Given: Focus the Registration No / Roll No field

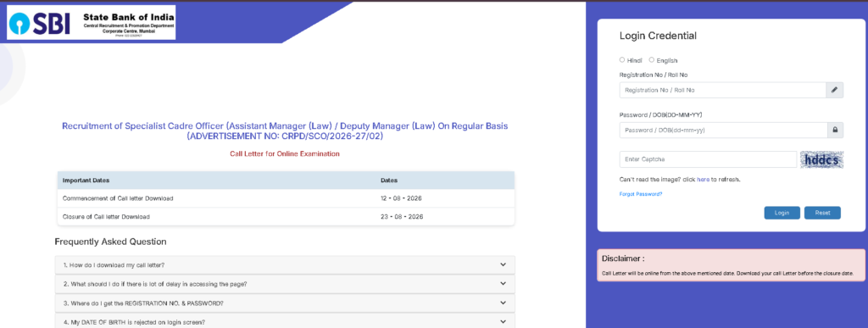Looking at the screenshot, I should click(x=722, y=90).
